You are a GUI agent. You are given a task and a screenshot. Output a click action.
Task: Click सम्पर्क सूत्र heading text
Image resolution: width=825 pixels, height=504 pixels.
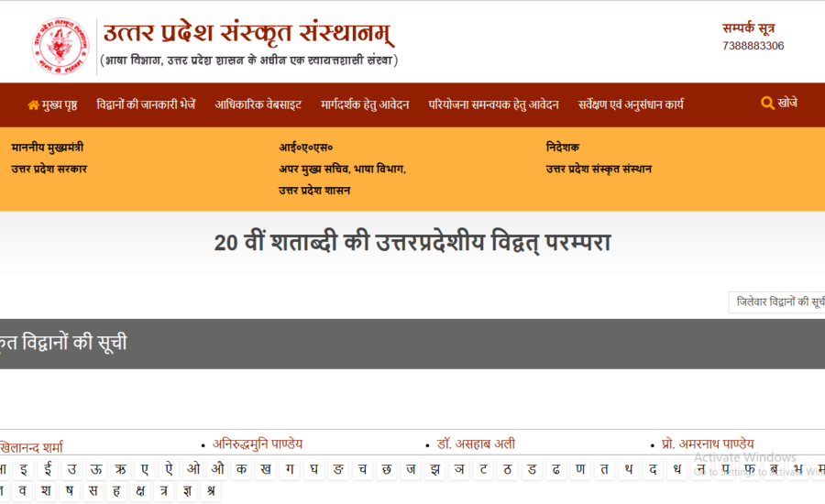point(748,28)
